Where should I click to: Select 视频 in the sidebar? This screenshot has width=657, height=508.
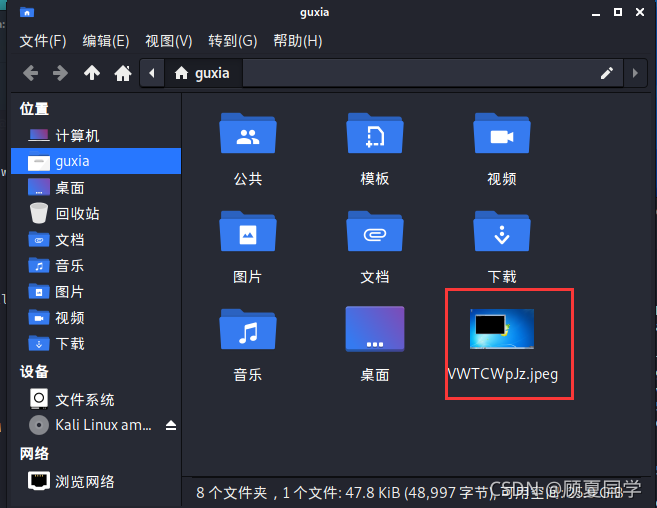(x=96, y=318)
